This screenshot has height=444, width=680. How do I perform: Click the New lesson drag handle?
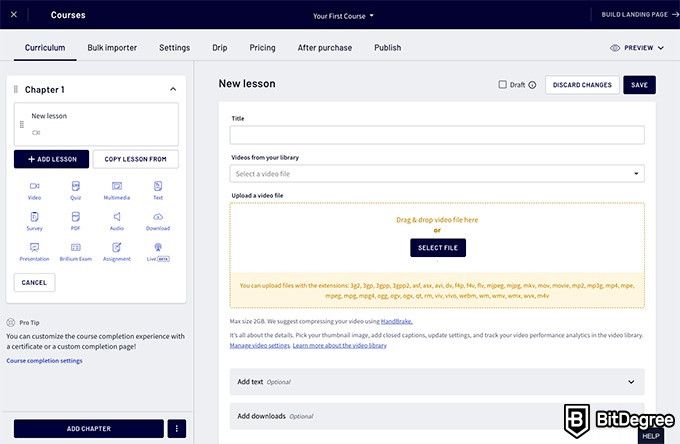click(x=22, y=124)
